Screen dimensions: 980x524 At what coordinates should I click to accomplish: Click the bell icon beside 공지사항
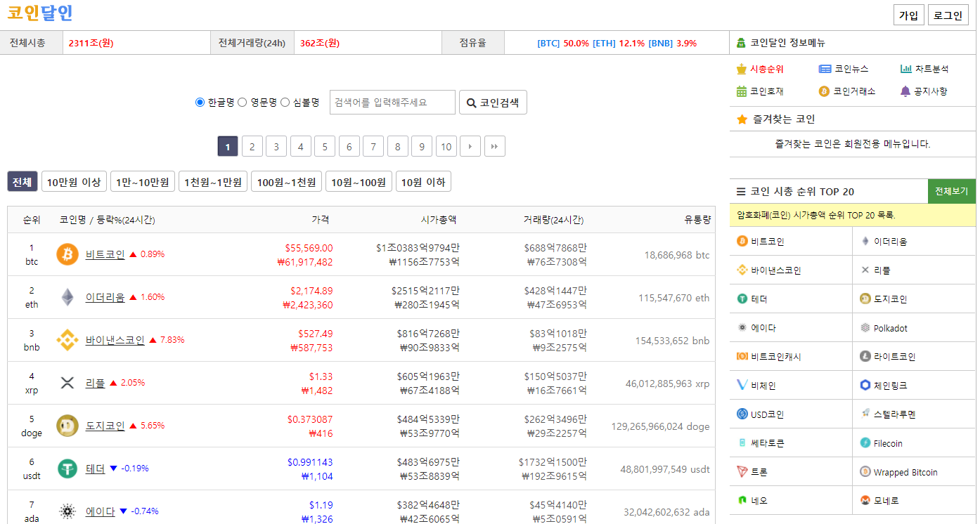click(x=905, y=91)
